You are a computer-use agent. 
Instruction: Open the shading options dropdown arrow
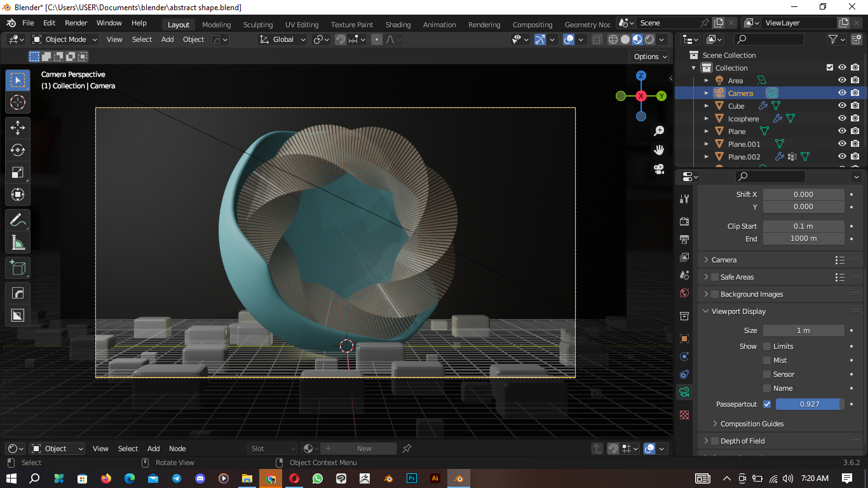tap(663, 39)
